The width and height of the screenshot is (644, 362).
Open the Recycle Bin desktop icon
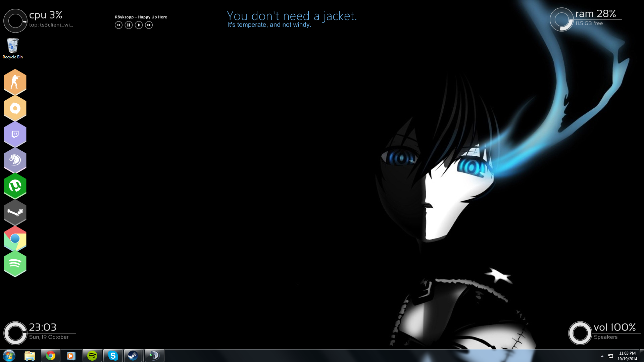pos(13,49)
